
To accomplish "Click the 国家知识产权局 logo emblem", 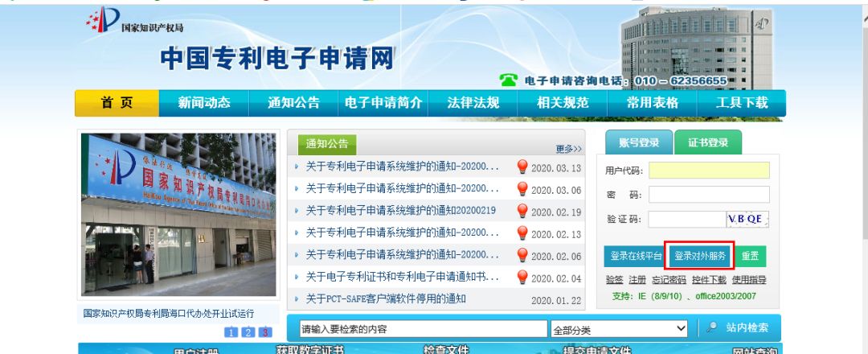I will [104, 20].
